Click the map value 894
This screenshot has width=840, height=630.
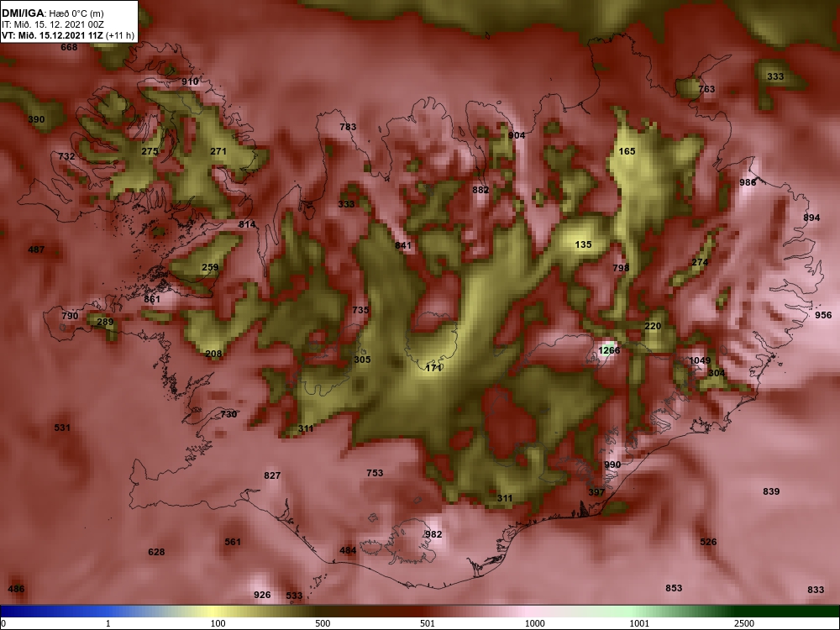[x=811, y=217]
